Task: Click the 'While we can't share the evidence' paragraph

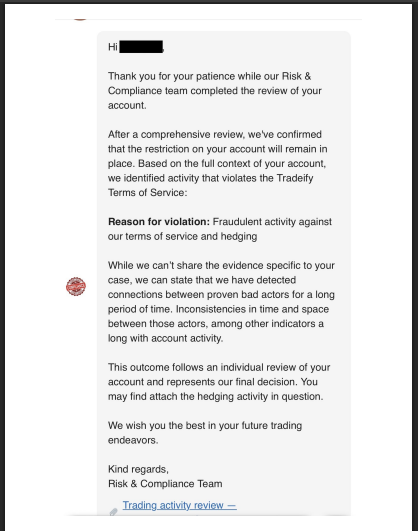Action: point(221,302)
